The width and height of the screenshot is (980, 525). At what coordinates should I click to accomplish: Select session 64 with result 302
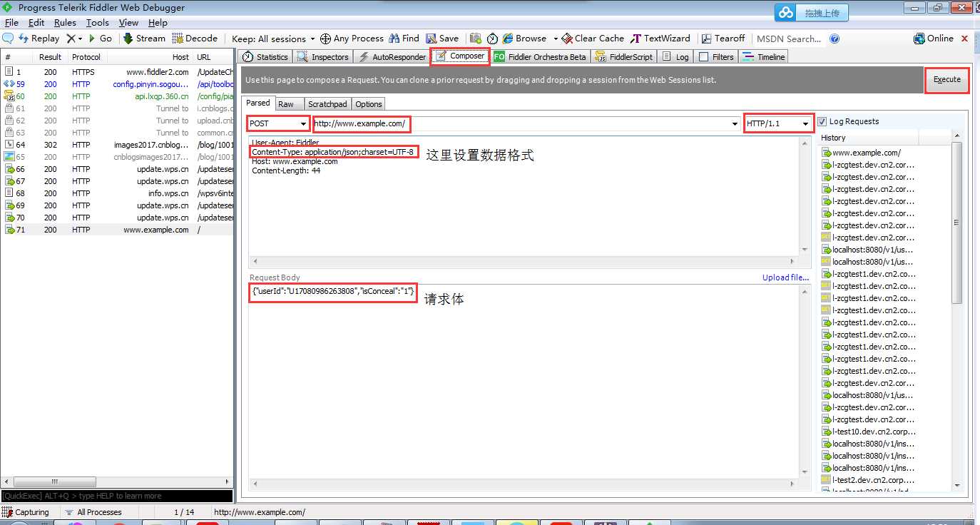117,145
